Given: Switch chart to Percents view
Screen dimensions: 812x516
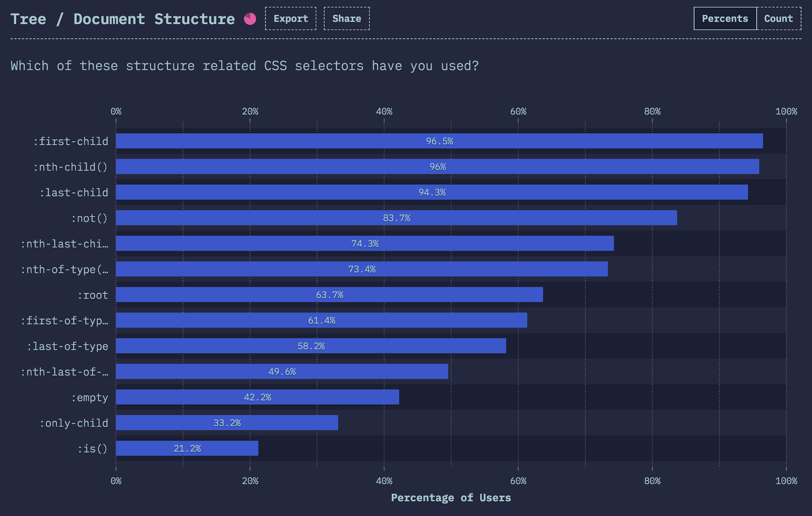Looking at the screenshot, I should (725, 19).
